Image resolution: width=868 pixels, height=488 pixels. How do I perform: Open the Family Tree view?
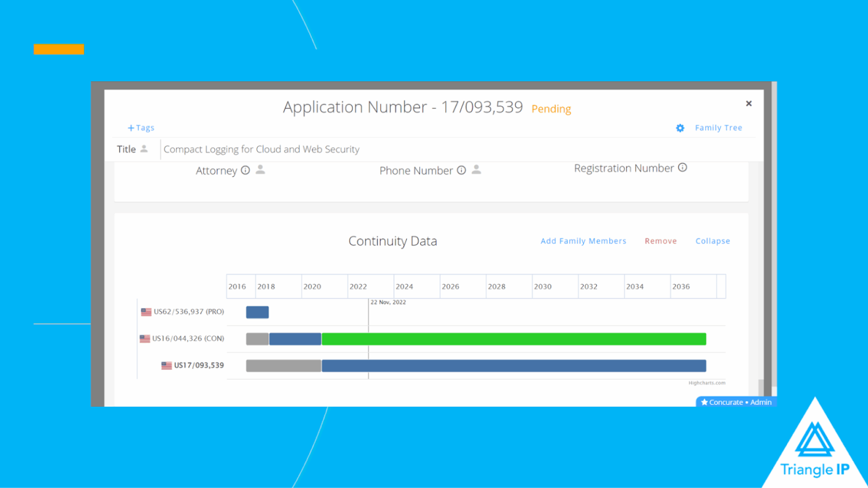click(718, 128)
